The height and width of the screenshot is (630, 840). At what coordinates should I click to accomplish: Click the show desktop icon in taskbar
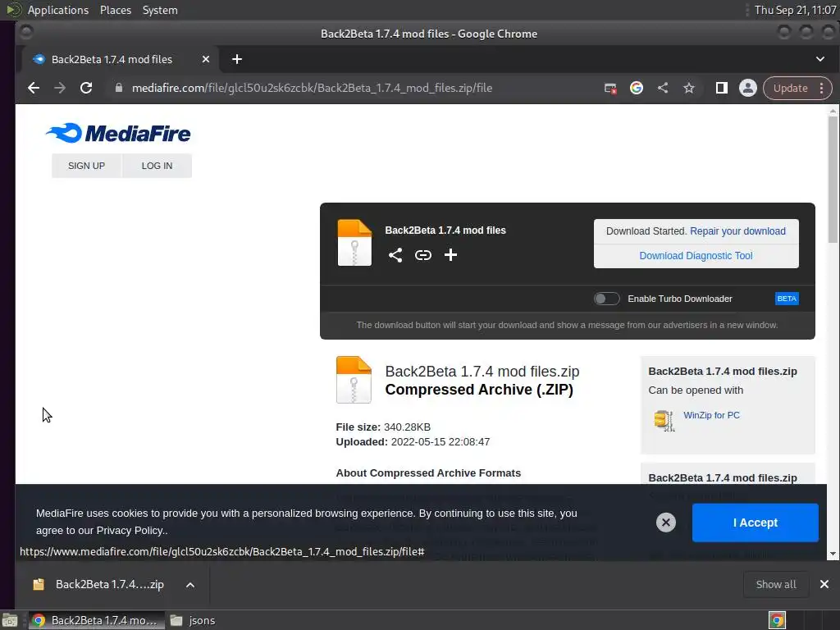point(10,620)
